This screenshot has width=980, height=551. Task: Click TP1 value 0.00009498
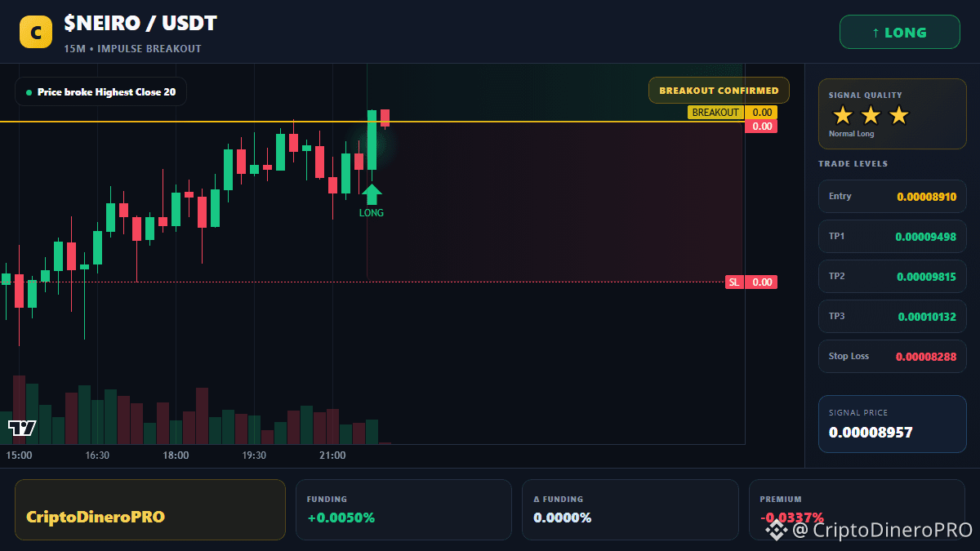point(926,237)
